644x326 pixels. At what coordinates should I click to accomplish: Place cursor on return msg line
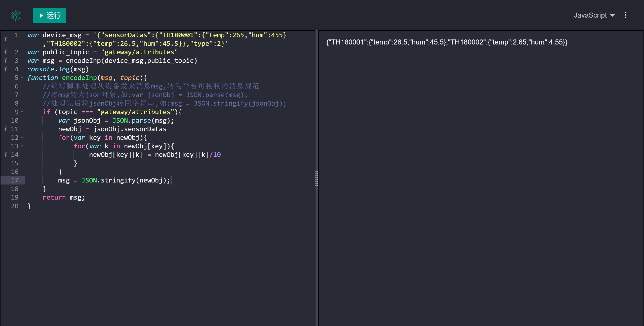coord(64,198)
